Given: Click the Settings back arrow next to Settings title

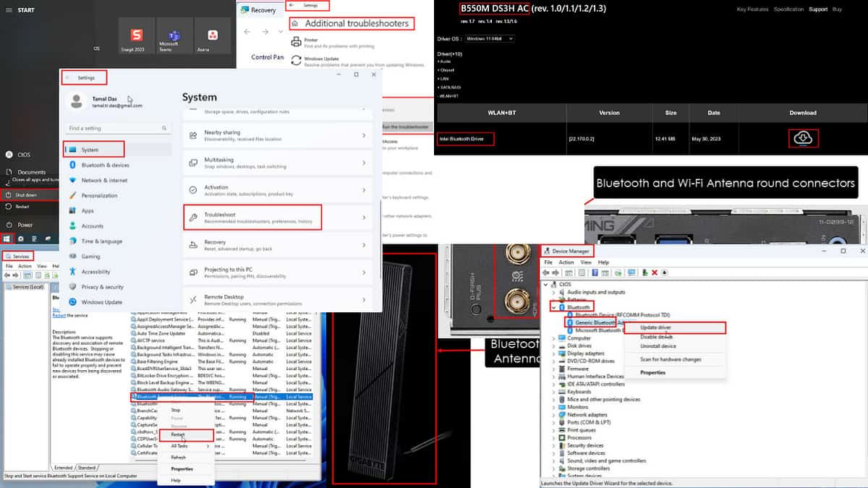Looking at the screenshot, I should point(68,77).
